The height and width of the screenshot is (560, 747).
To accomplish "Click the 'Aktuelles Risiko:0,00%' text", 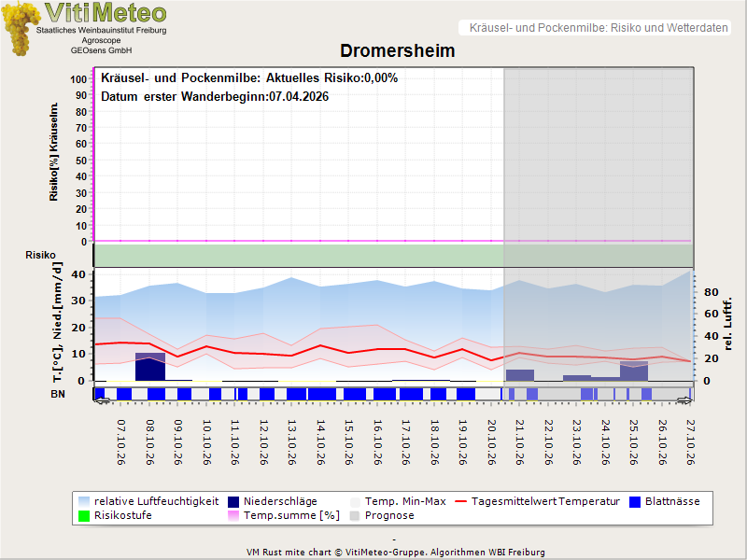I will (x=331, y=78).
